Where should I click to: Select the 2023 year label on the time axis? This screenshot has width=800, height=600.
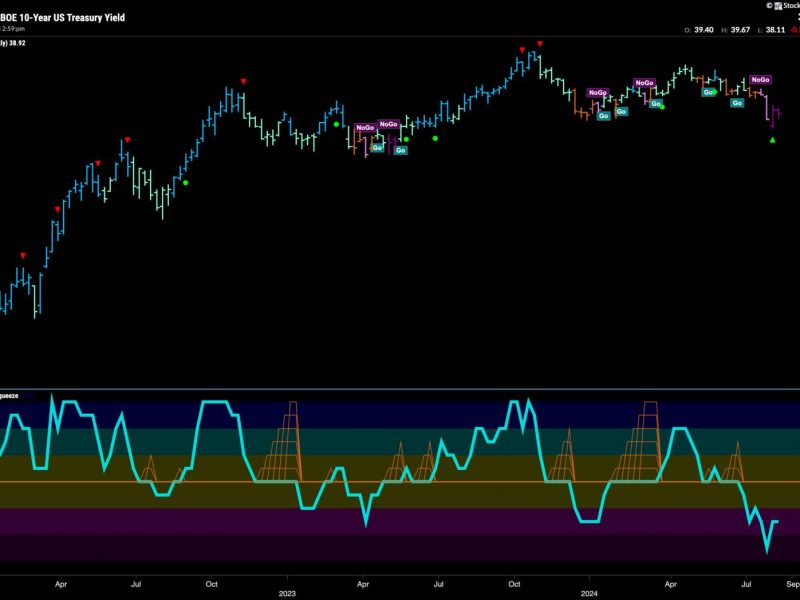point(287,593)
